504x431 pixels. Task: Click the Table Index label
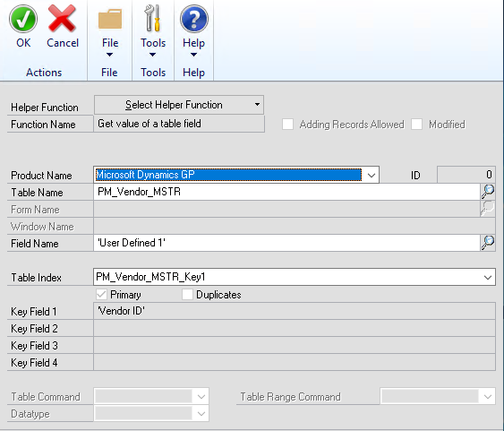tap(36, 277)
